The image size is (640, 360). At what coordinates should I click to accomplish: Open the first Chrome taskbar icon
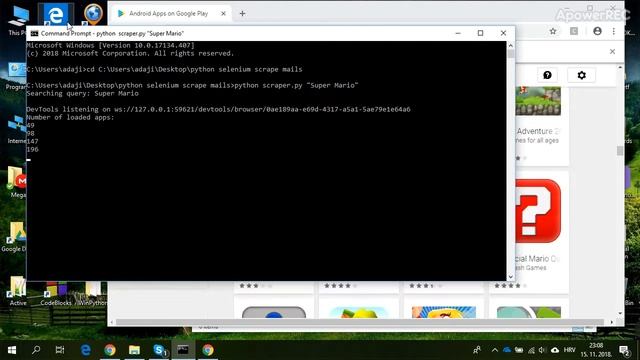(x=110, y=350)
